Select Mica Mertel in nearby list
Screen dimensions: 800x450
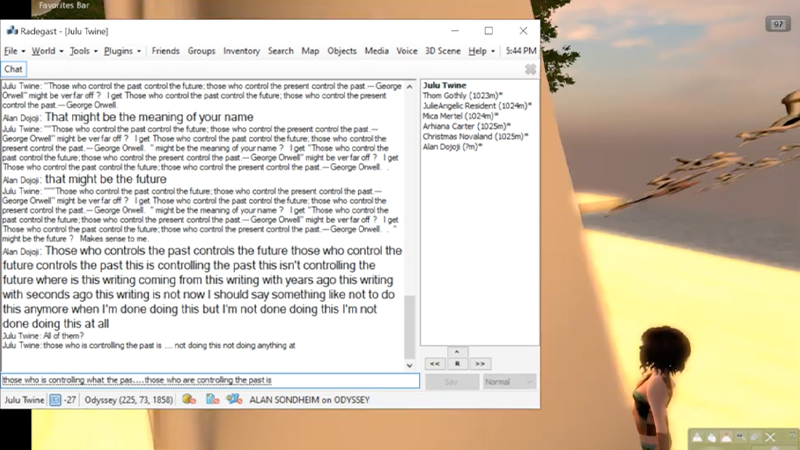(x=460, y=116)
